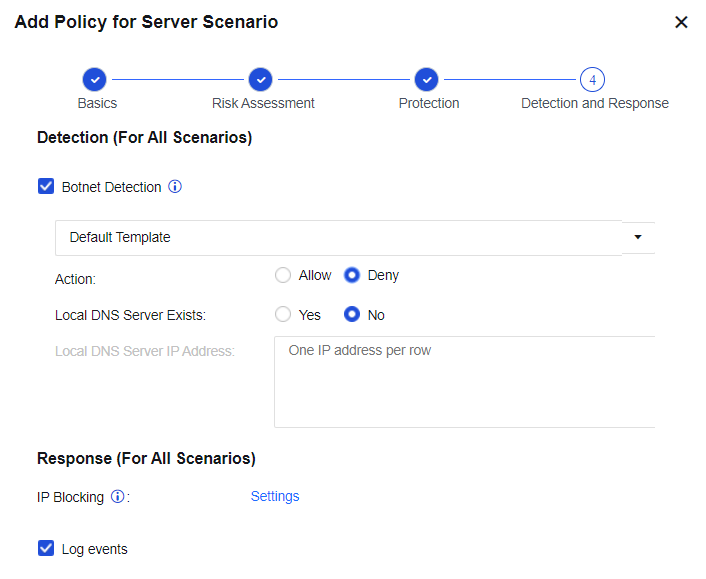Viewport: 706px width, 579px height.
Task: Click the Protection step checkmark icon
Action: [x=427, y=79]
